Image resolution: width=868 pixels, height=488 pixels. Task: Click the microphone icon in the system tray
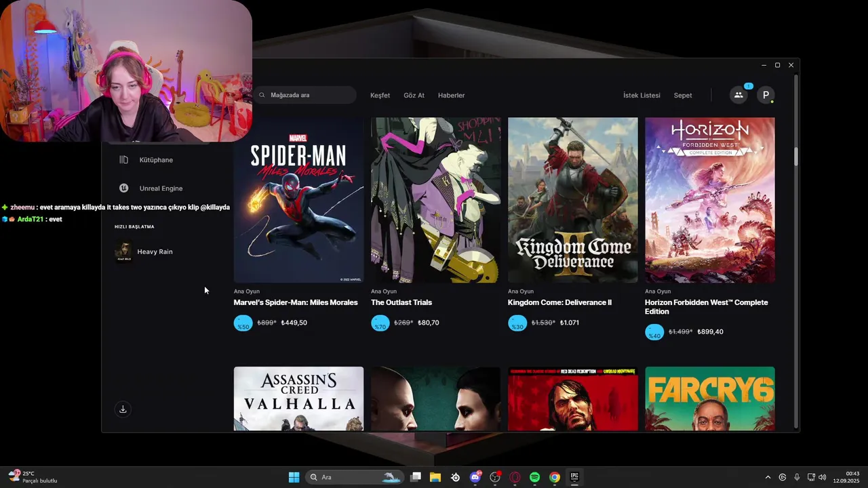pyautogui.click(x=797, y=477)
